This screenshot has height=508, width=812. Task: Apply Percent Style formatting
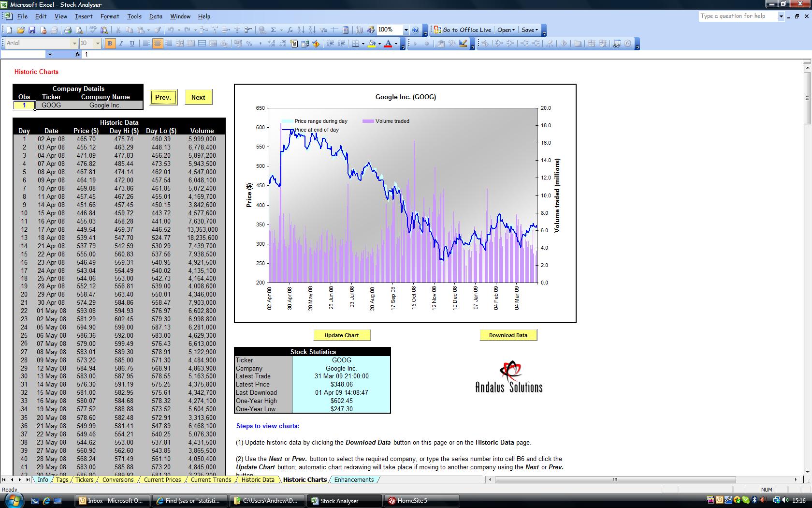tap(249, 44)
